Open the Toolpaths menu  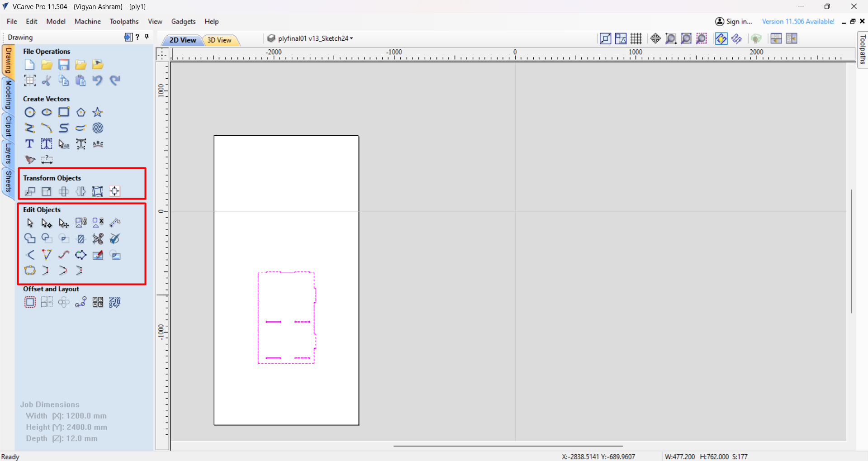(x=124, y=21)
